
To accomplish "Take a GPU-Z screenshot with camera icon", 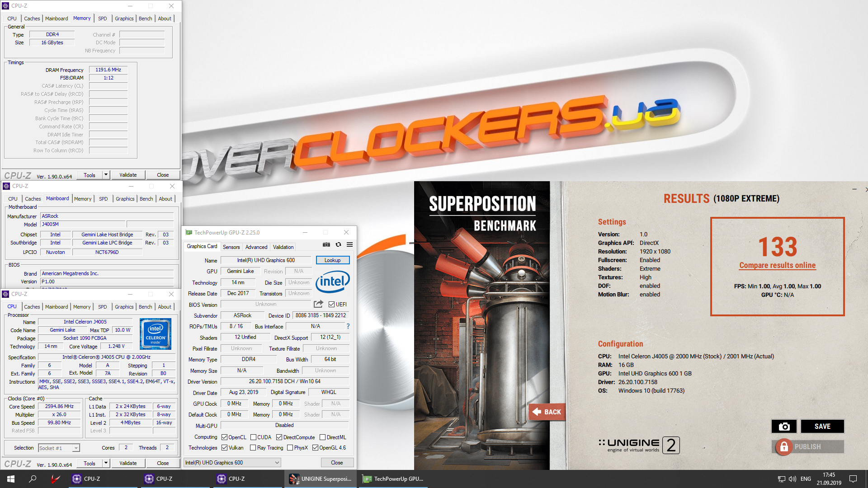I will [x=326, y=244].
